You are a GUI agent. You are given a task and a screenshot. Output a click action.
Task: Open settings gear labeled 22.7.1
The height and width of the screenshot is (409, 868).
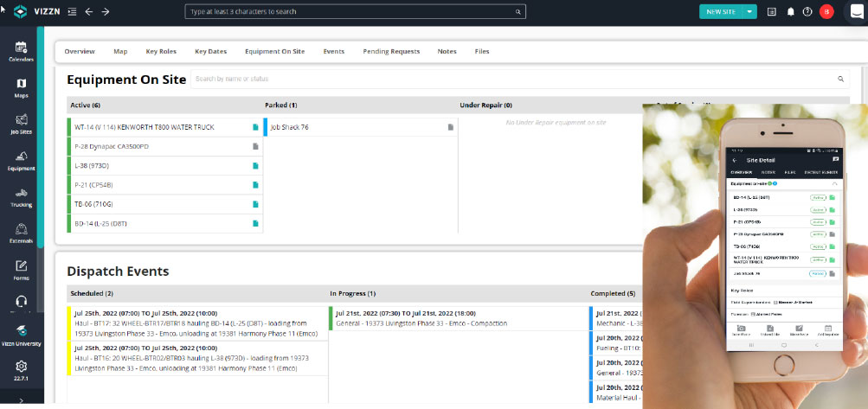point(21,370)
